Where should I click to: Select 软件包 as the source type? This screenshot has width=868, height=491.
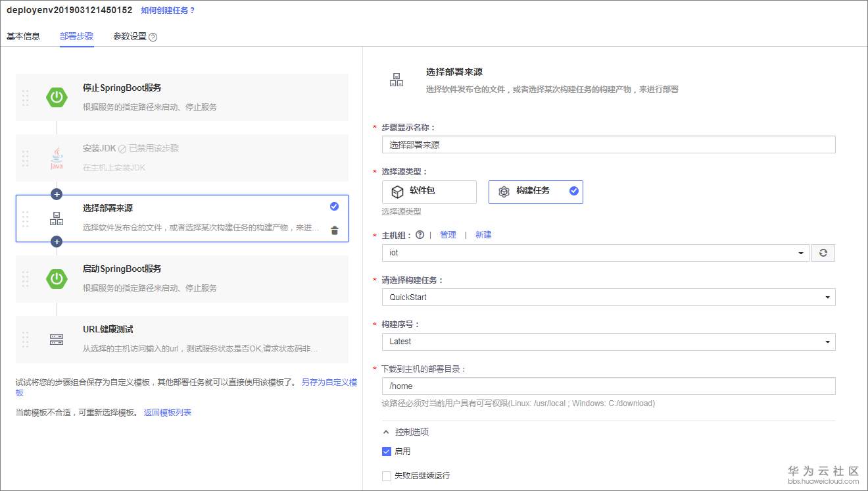(429, 192)
